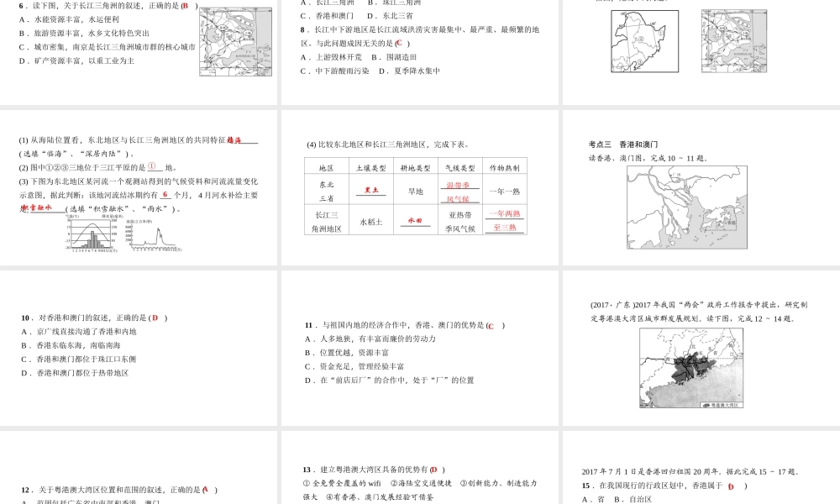Open the river flow line chart
The image size is (840, 504).
tap(153, 236)
